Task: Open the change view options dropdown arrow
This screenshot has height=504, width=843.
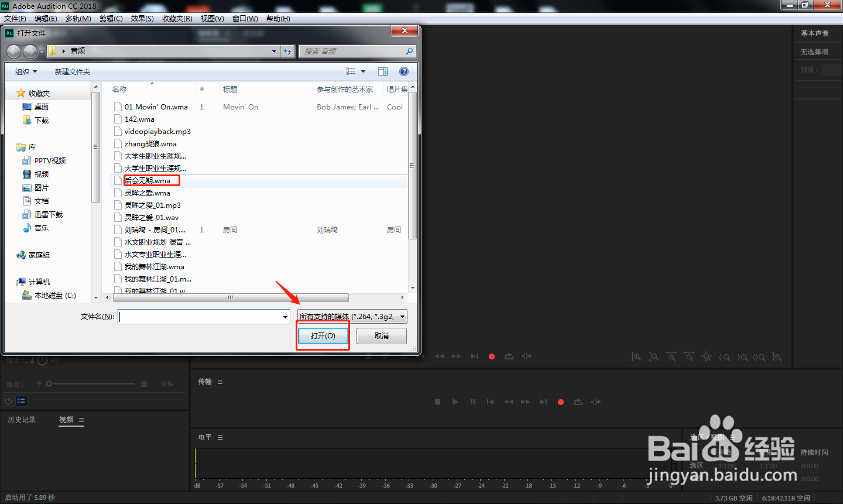Action: pos(363,71)
